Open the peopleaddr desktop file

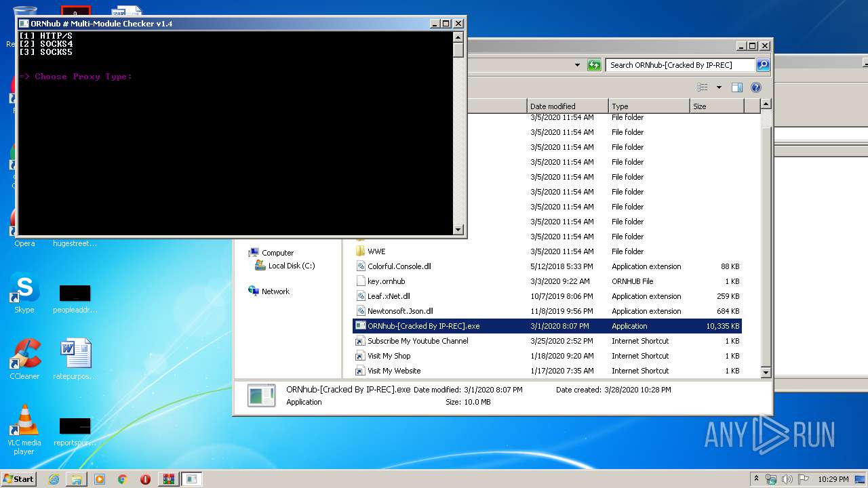tap(75, 298)
